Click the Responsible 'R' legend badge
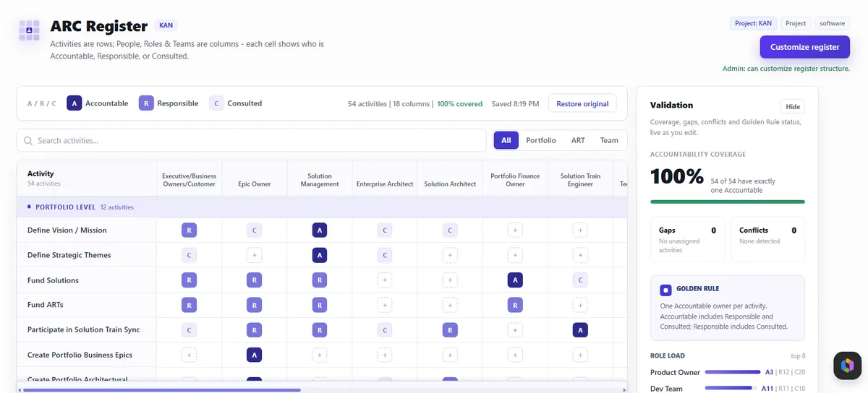868x393 pixels. (146, 103)
